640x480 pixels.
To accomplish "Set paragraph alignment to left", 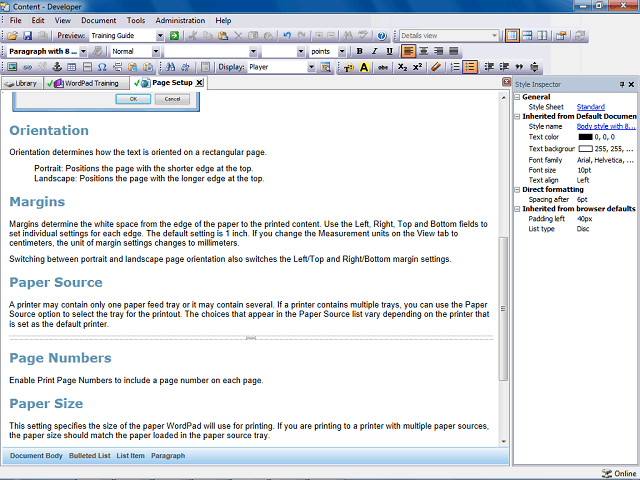I will coord(409,51).
